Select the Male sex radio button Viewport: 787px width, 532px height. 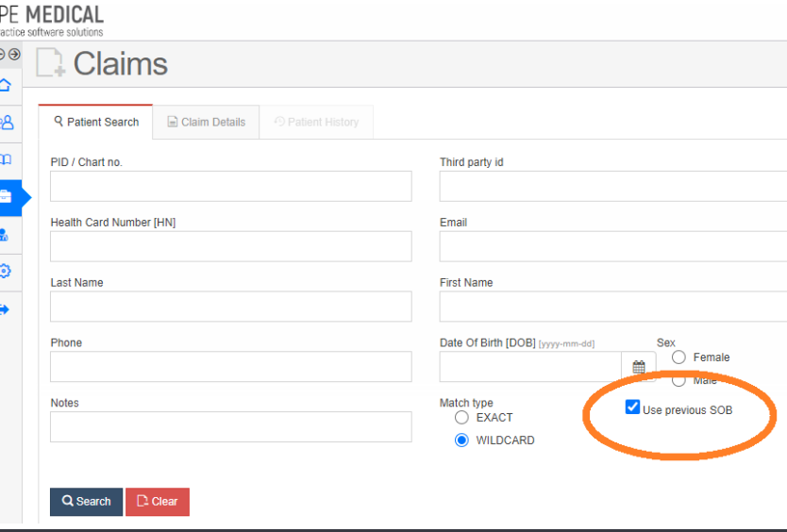pos(678,380)
